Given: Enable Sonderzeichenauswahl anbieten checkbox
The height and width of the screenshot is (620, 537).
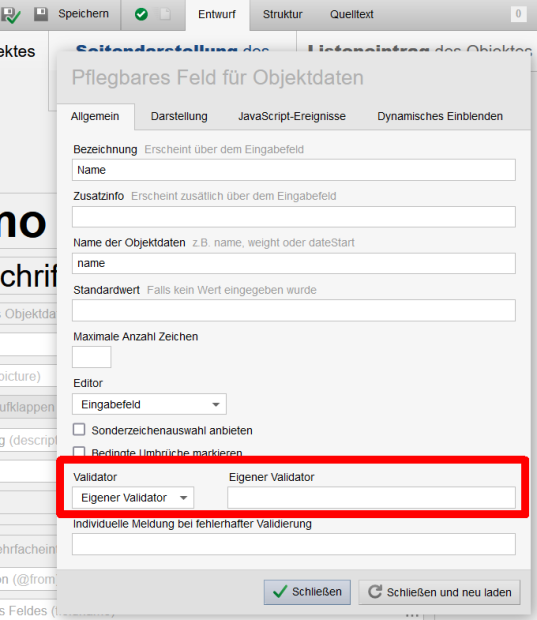Looking at the screenshot, I should pos(79,429).
